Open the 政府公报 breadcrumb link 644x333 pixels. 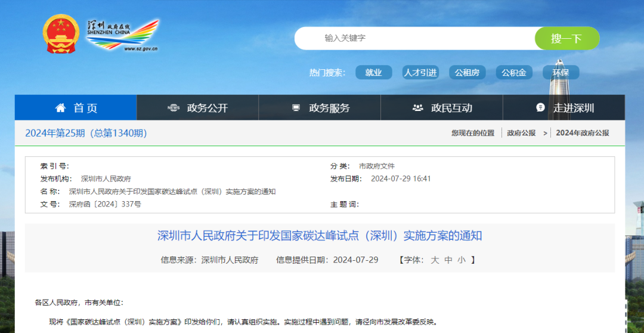[521, 133]
